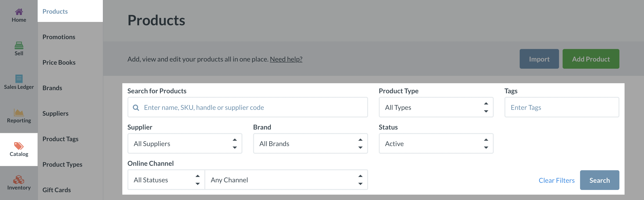Click the Import button
Image resolution: width=644 pixels, height=200 pixels.
[539, 59]
